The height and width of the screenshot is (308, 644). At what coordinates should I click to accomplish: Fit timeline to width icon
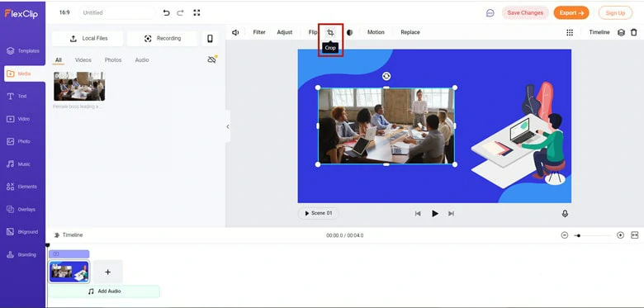pyautogui.click(x=635, y=235)
